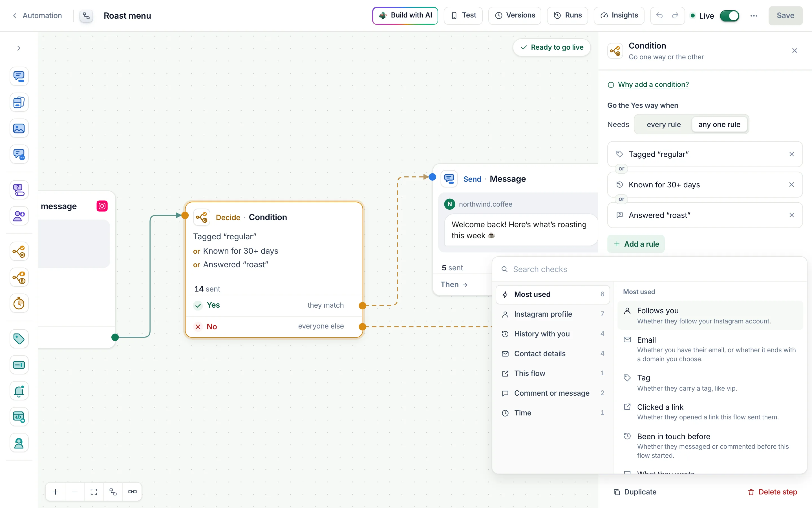Open the Why add a condition link
Screen dimensions: 812x508
point(653,85)
